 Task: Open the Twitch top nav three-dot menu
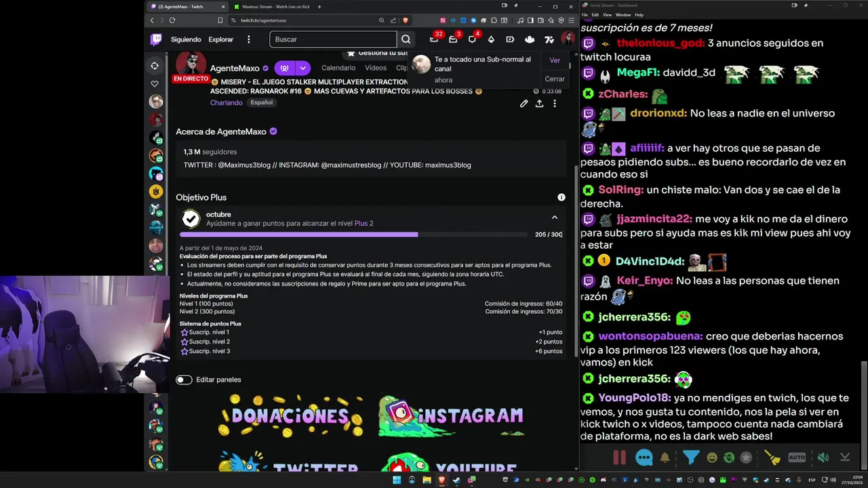pos(249,39)
